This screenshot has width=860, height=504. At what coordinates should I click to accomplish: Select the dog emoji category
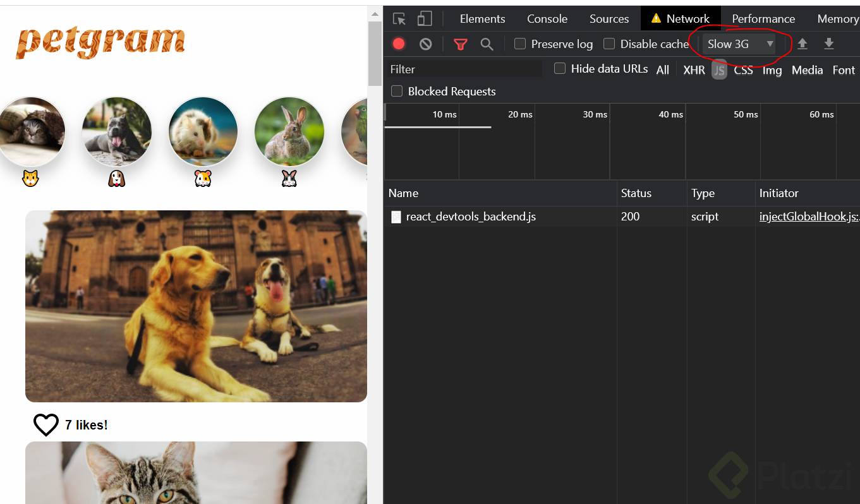(116, 179)
